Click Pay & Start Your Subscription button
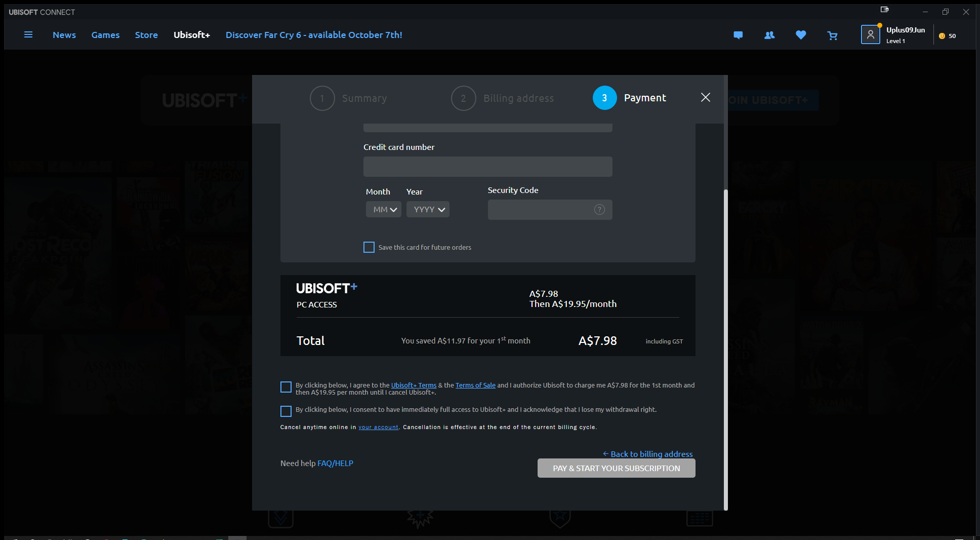980x540 pixels. pos(616,468)
